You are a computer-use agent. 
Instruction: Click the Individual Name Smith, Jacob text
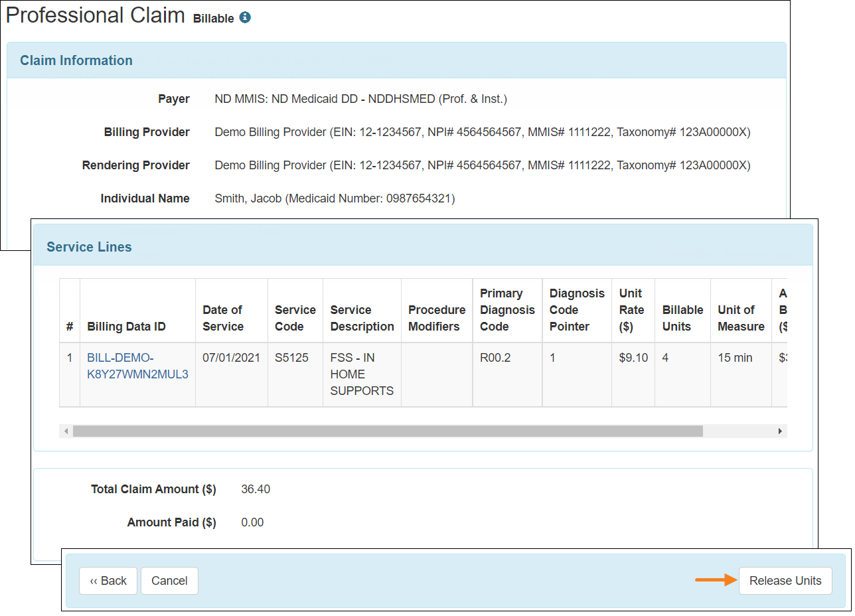click(x=335, y=198)
